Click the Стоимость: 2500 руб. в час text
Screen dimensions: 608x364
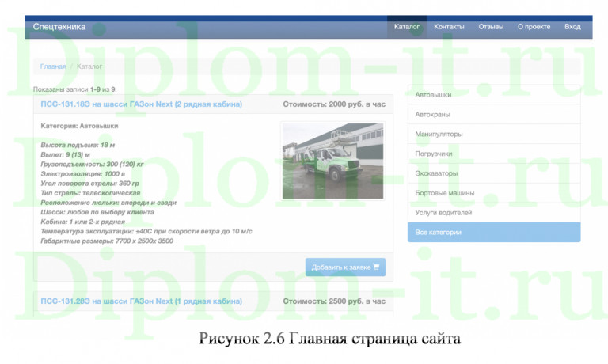334,301
